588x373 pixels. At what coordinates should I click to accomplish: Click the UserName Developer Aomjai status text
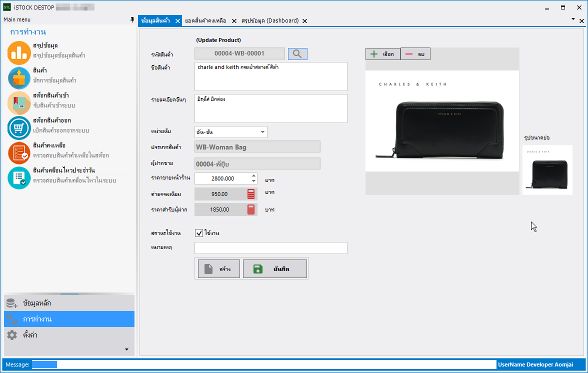click(535, 364)
